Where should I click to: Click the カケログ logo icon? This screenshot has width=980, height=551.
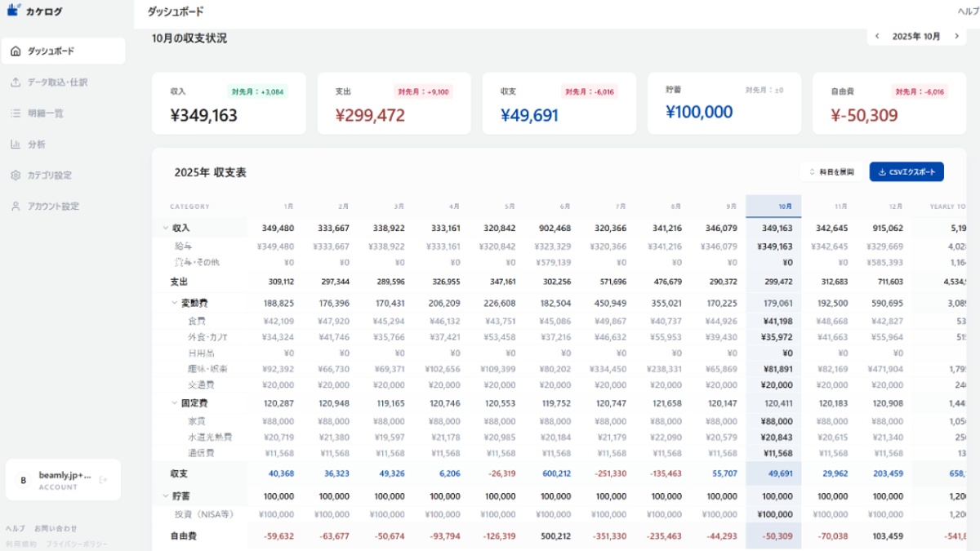[x=13, y=11]
